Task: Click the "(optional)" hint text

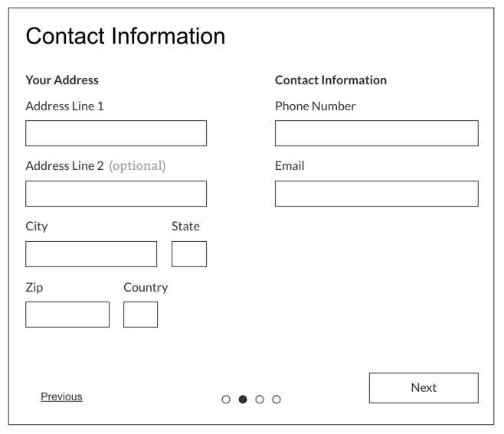Action: pos(137,165)
